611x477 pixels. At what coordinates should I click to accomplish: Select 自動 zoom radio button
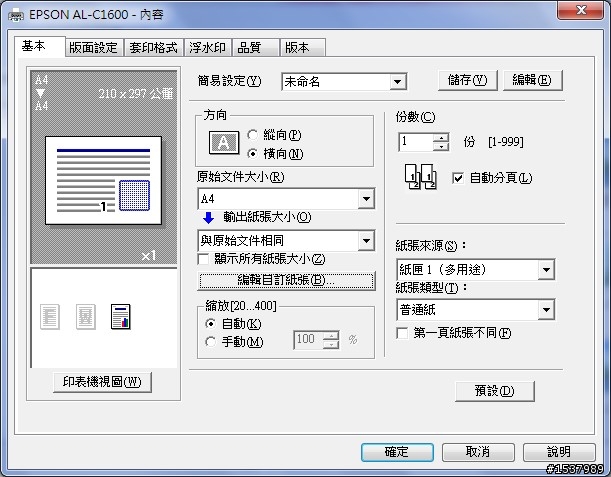[210, 323]
